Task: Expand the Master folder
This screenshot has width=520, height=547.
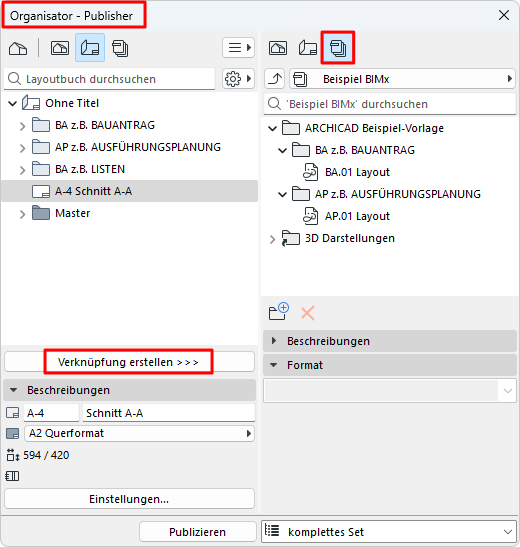Action: click(23, 213)
